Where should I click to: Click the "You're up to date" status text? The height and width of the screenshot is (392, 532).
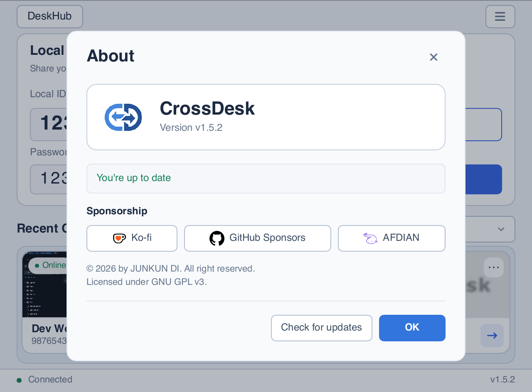click(134, 178)
